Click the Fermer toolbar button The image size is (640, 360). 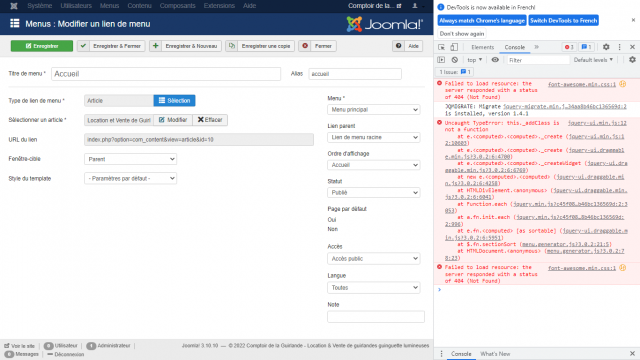coord(318,46)
